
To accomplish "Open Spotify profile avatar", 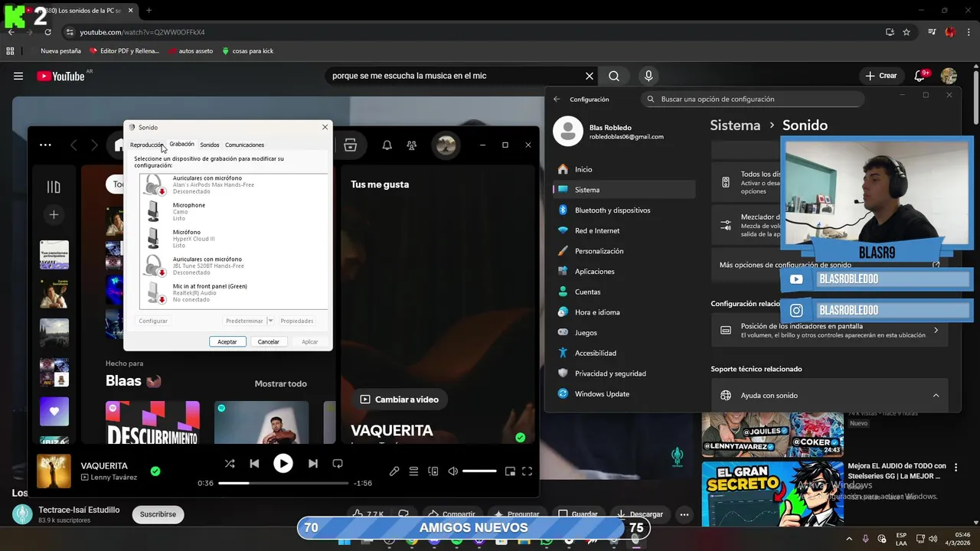I will [446, 145].
